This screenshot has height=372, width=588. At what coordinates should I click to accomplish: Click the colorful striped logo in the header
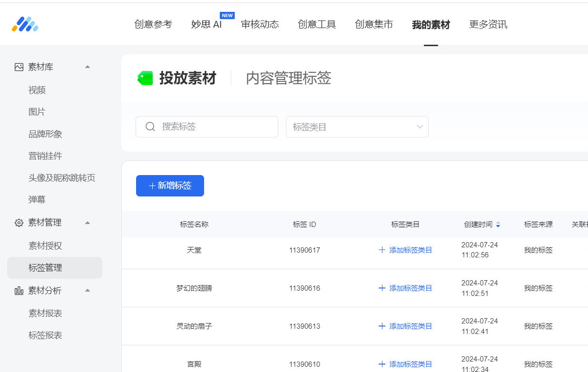(x=25, y=24)
